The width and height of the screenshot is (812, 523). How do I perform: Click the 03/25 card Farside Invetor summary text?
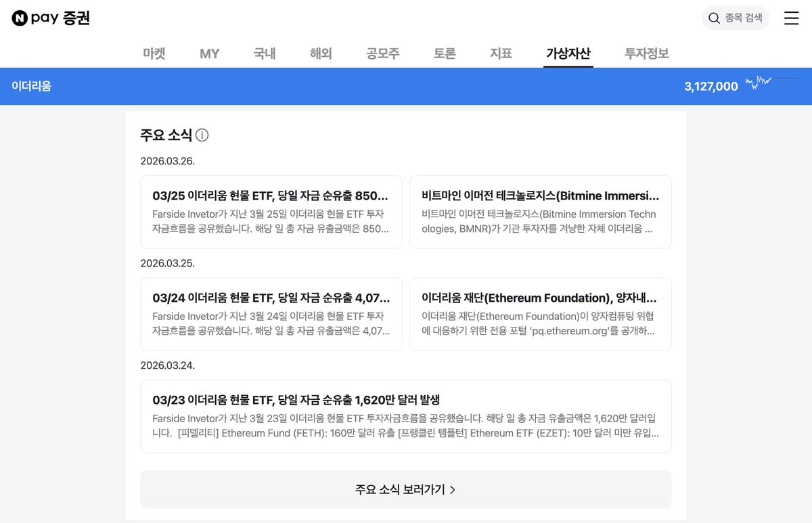coord(271,221)
